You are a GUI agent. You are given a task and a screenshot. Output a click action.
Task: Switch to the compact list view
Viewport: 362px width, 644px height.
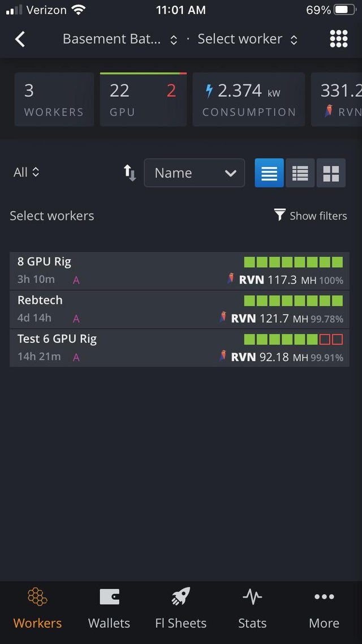click(269, 173)
